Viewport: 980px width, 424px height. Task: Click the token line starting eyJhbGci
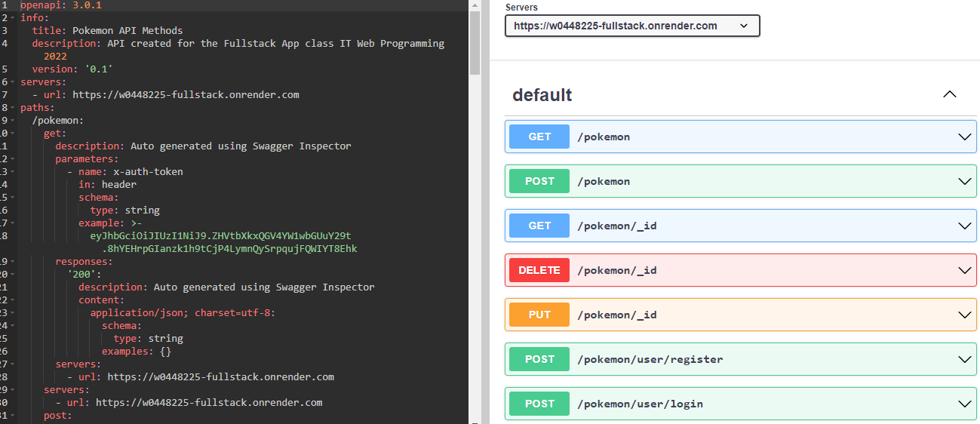(220, 236)
